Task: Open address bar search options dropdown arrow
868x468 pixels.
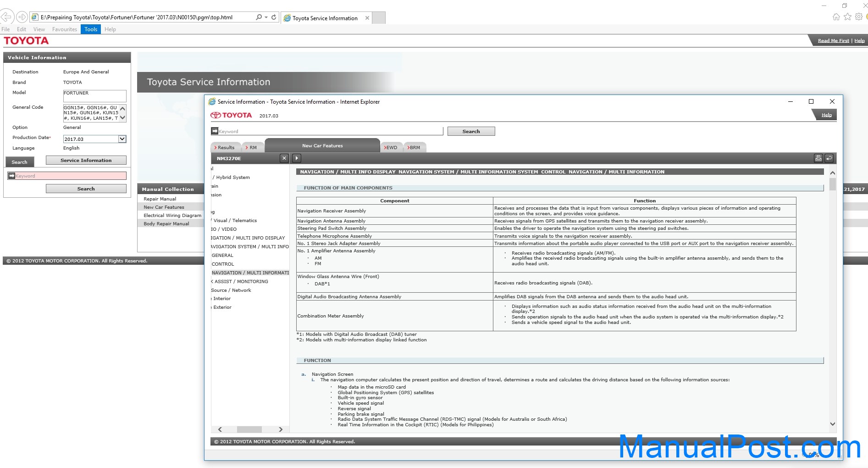Action: [266, 17]
